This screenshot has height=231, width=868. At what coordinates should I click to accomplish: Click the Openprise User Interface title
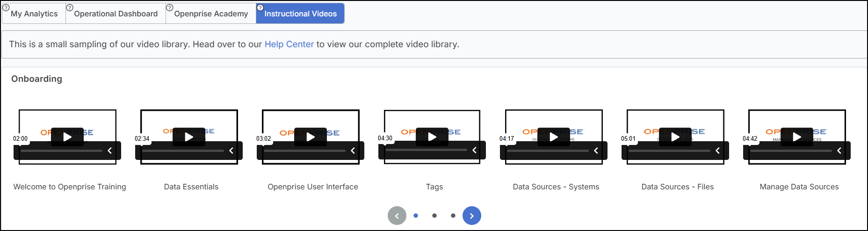tap(313, 187)
